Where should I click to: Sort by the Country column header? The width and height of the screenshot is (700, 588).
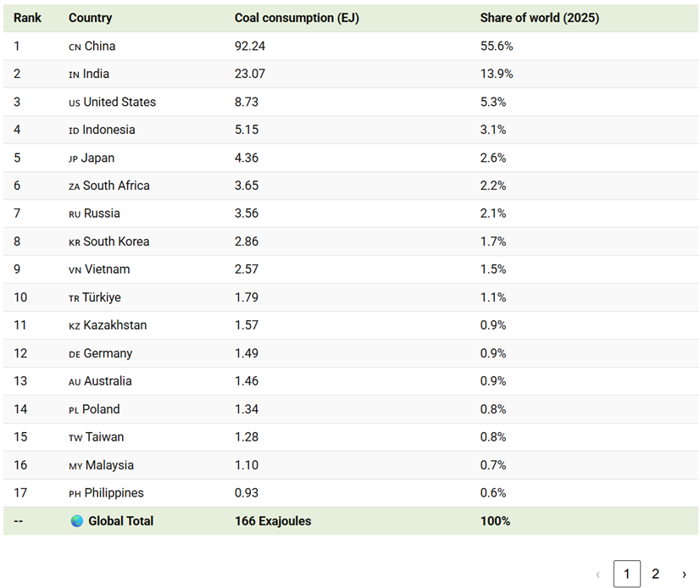pos(90,18)
